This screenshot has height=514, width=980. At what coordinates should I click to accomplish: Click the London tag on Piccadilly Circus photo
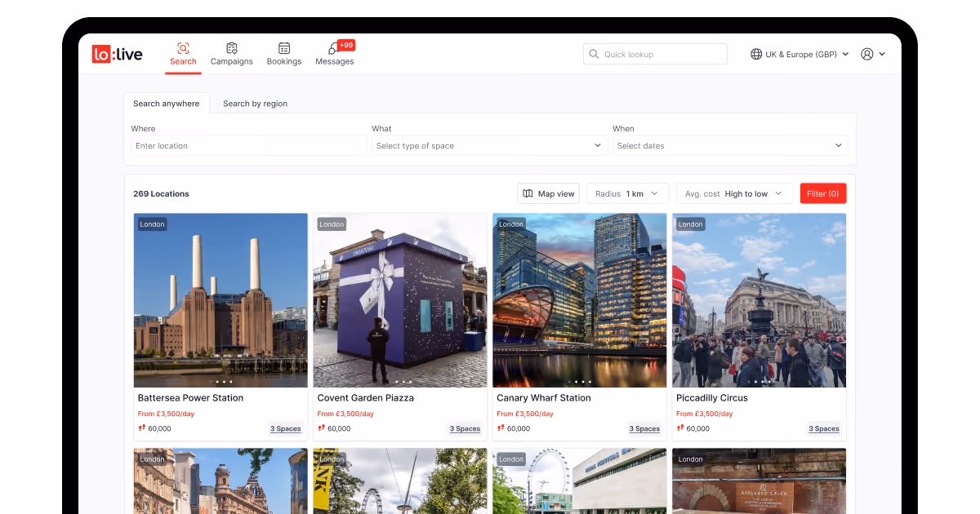click(691, 224)
